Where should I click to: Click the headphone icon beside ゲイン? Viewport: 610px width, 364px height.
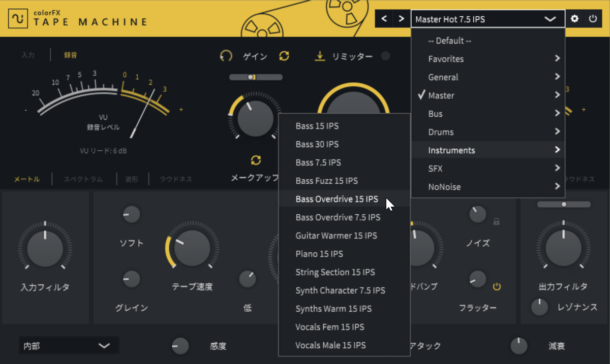click(225, 56)
